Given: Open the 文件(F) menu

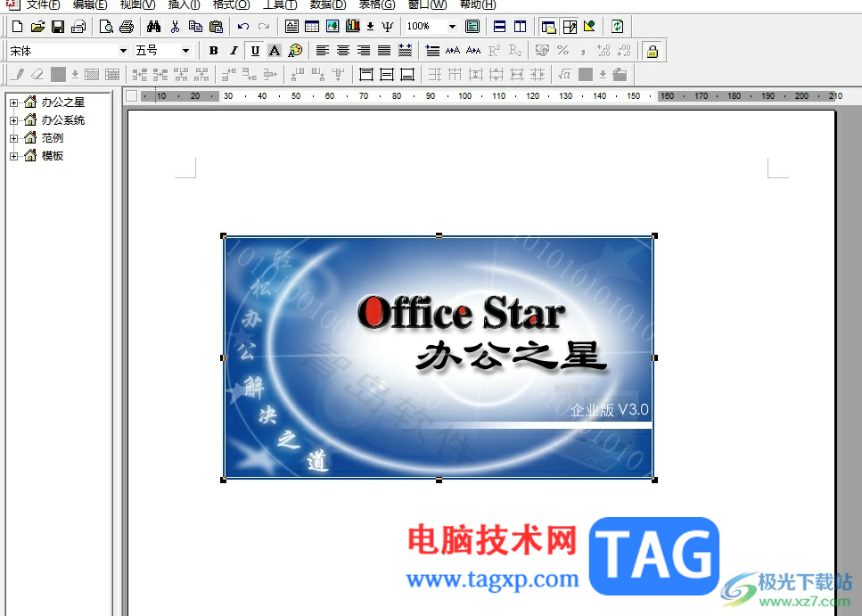Looking at the screenshot, I should 43,5.
